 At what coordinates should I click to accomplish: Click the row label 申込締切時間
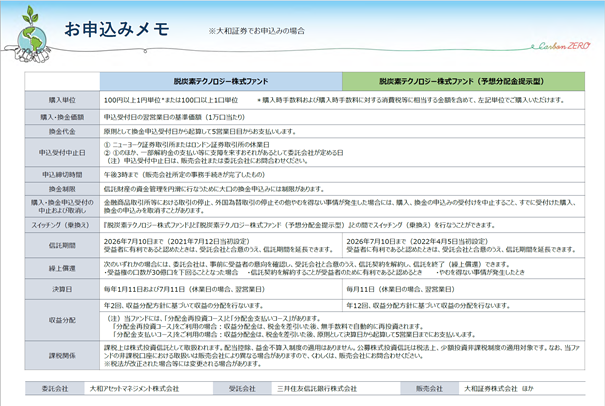click(x=62, y=175)
